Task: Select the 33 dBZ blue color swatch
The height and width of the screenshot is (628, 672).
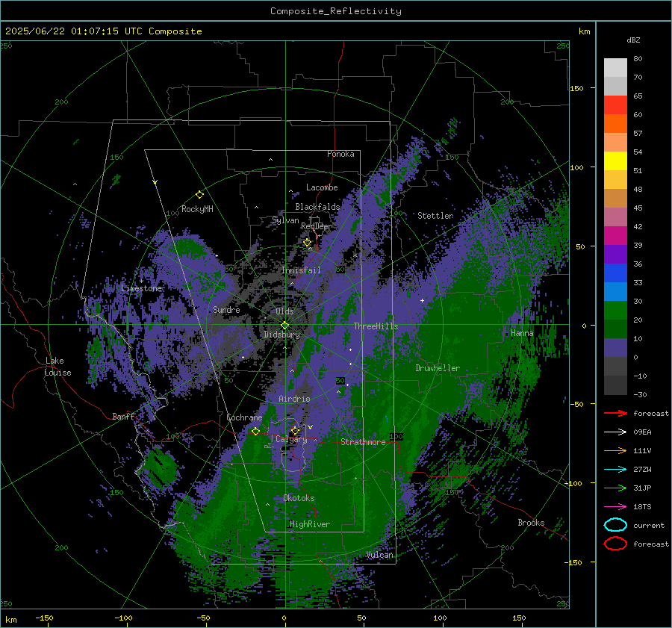Action: (615, 291)
